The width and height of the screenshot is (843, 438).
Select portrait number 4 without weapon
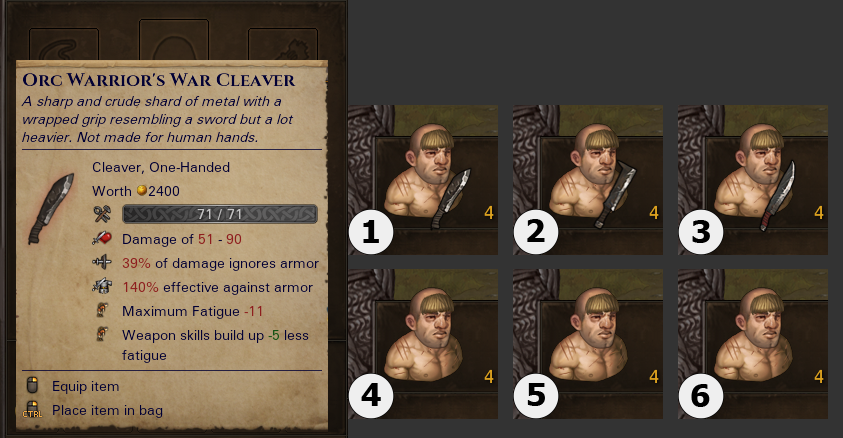click(x=423, y=344)
